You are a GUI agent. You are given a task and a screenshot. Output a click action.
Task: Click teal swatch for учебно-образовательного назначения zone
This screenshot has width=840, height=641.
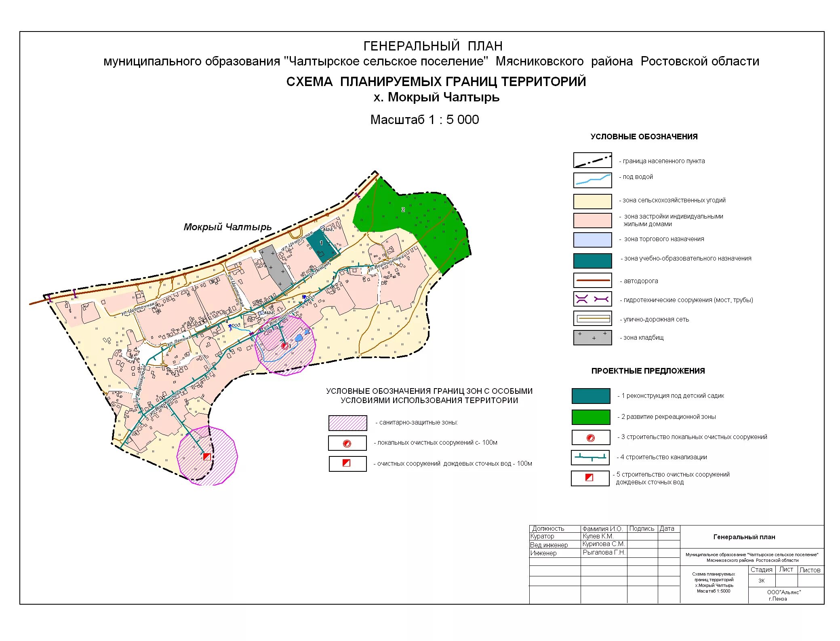pos(592,261)
